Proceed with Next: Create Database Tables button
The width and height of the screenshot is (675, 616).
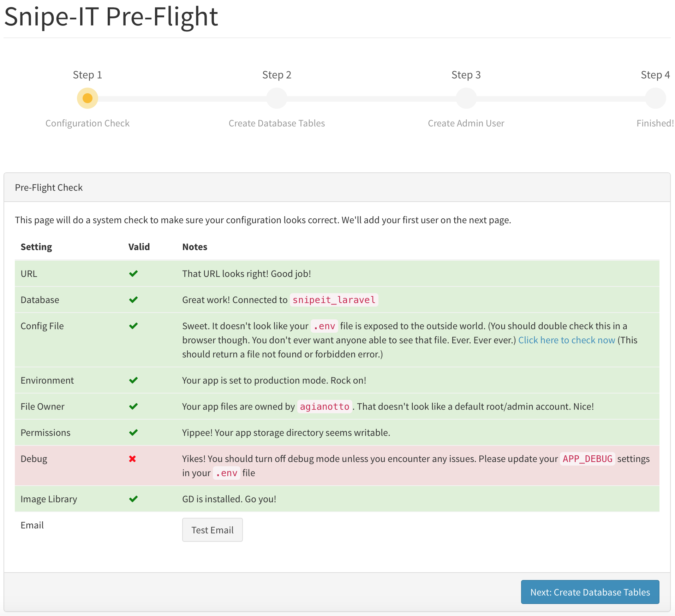tap(590, 592)
